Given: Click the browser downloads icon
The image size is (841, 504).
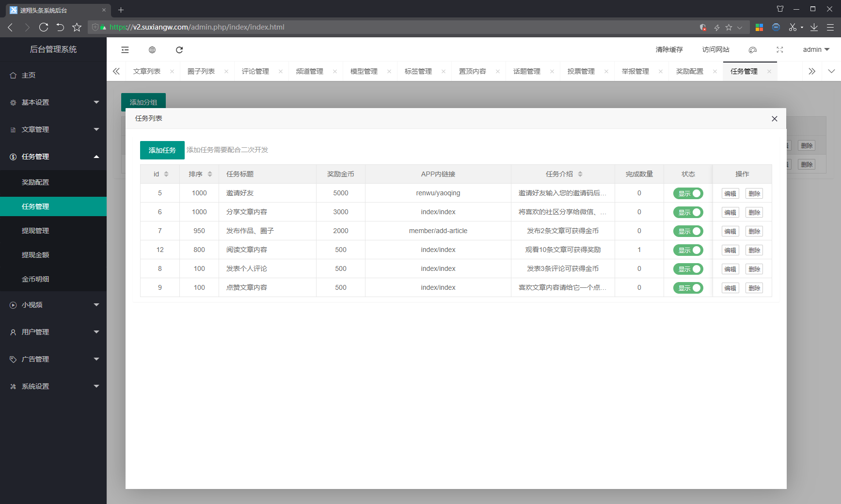Looking at the screenshot, I should [x=814, y=27].
